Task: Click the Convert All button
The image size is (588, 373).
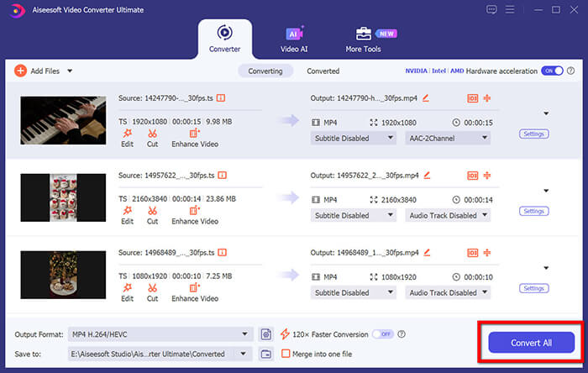Action: [x=531, y=343]
